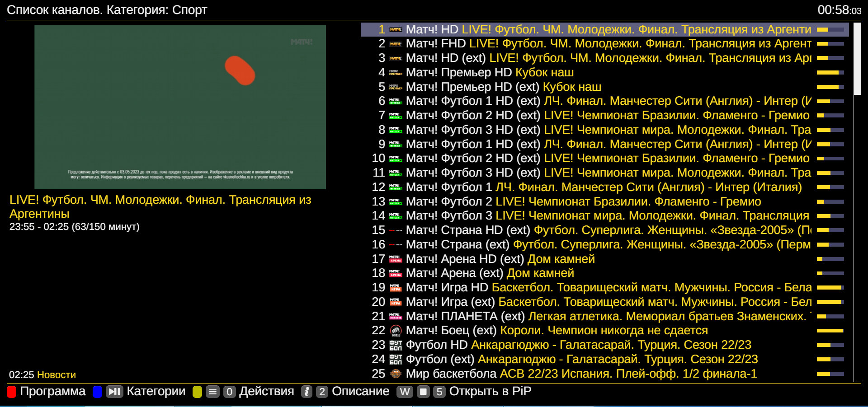The height and width of the screenshot is (407, 868).
Task: Click progress bar of channel 1 Матч! HD
Action: tap(830, 30)
